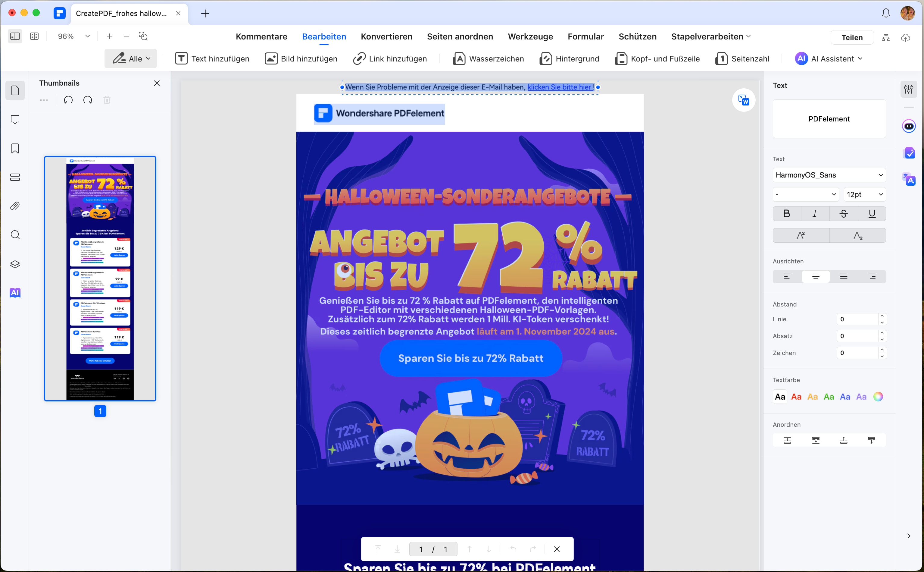The height and width of the screenshot is (572, 924).
Task: Open the properties sliders panel icon
Action: click(909, 89)
